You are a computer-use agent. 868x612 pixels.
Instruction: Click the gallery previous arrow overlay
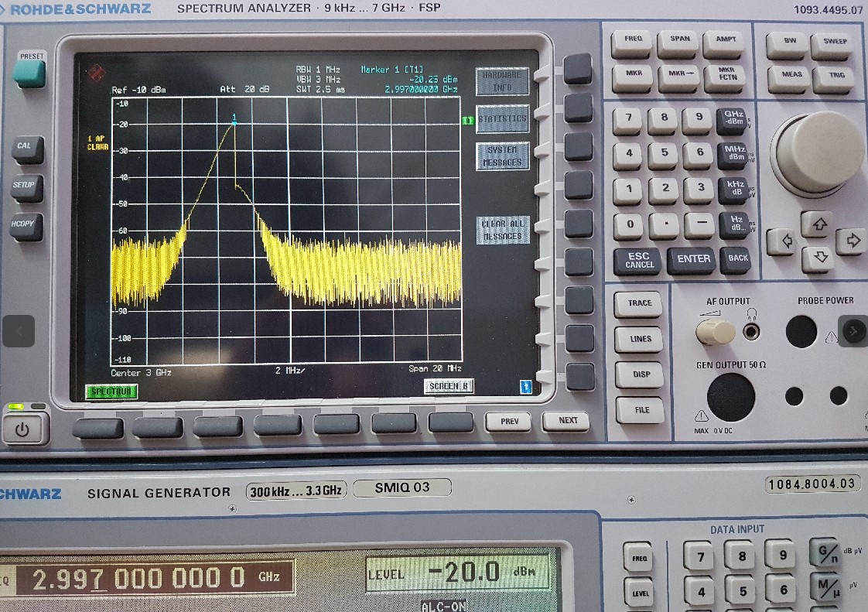tap(19, 331)
